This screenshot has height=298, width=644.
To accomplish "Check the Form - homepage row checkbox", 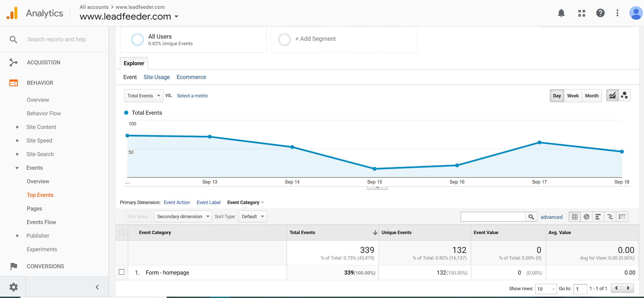I will (122, 272).
